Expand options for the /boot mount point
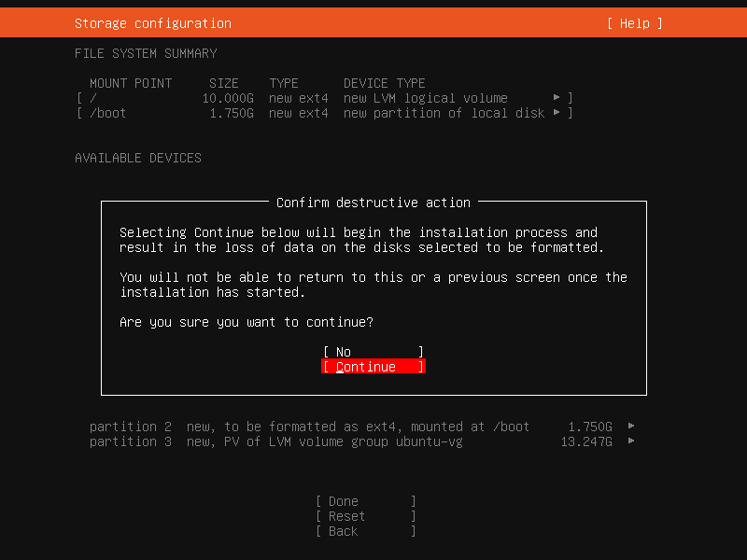 [x=557, y=112]
